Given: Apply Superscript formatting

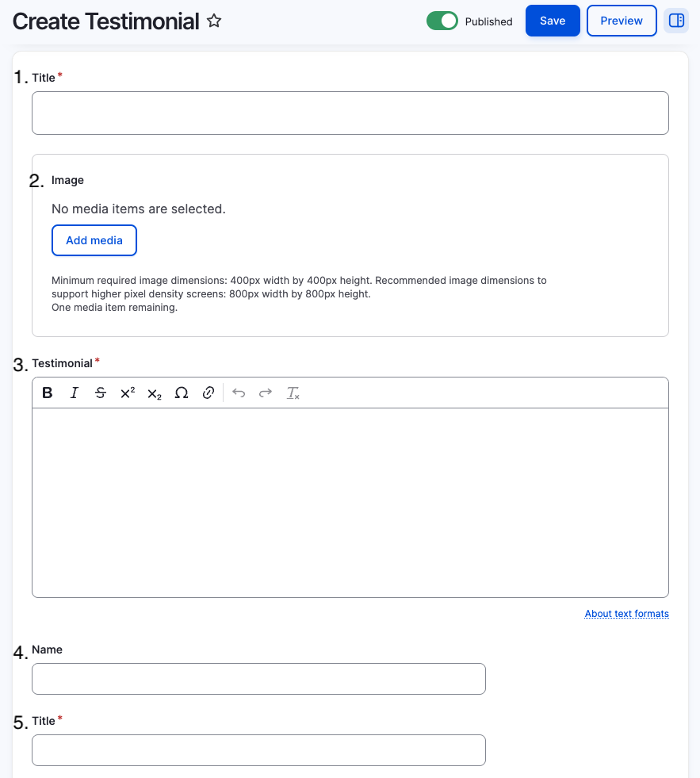Looking at the screenshot, I should [x=128, y=393].
